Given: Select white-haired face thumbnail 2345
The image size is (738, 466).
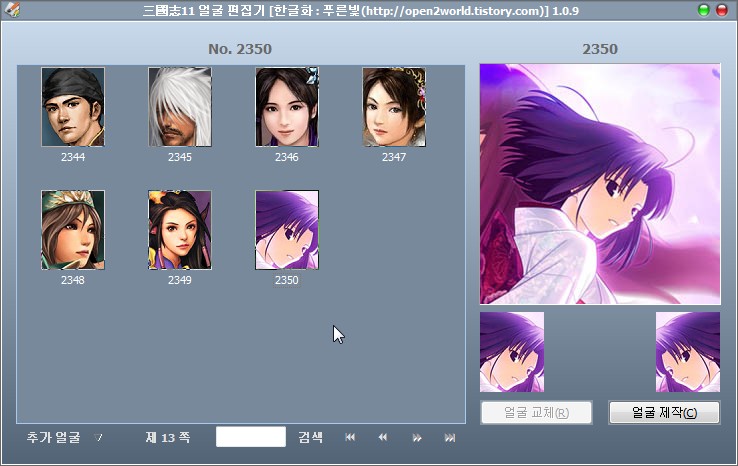Looking at the screenshot, I should [180, 107].
